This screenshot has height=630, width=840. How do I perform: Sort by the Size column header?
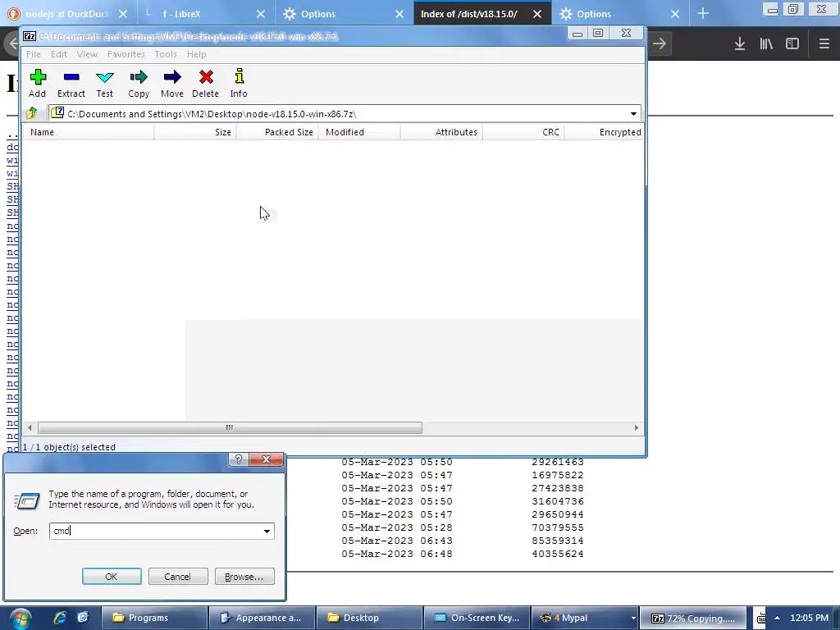point(195,132)
